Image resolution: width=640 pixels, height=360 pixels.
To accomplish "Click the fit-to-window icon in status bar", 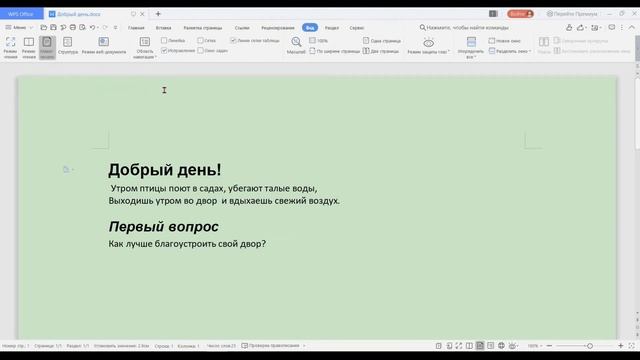I will [x=631, y=346].
